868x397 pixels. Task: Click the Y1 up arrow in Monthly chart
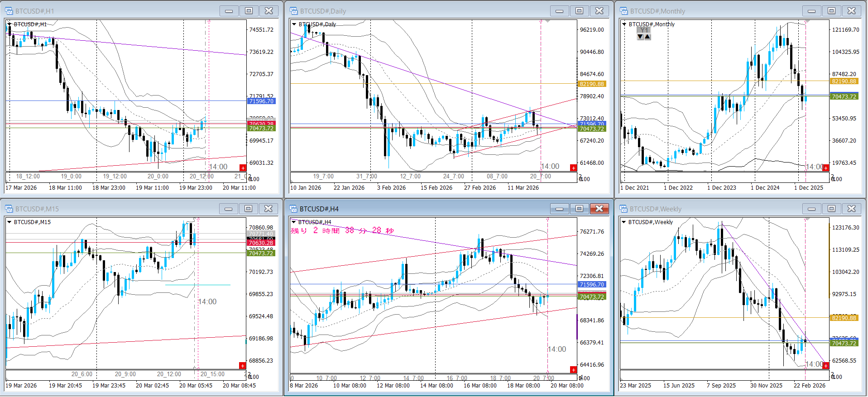[647, 37]
